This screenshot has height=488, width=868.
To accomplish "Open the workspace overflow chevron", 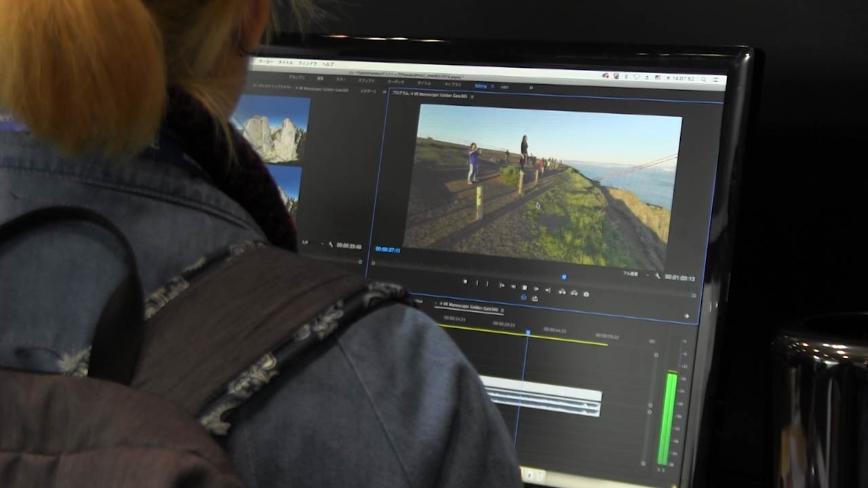I will [x=531, y=87].
